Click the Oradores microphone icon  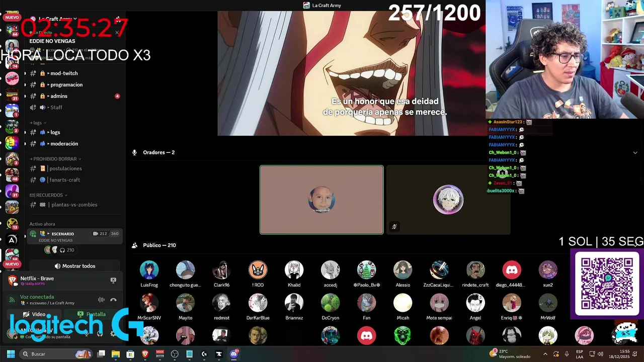(x=134, y=152)
